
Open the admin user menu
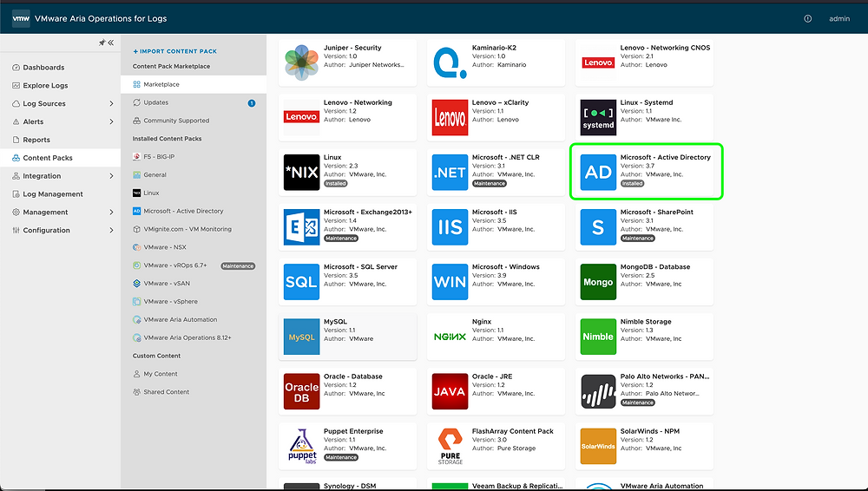click(839, 19)
